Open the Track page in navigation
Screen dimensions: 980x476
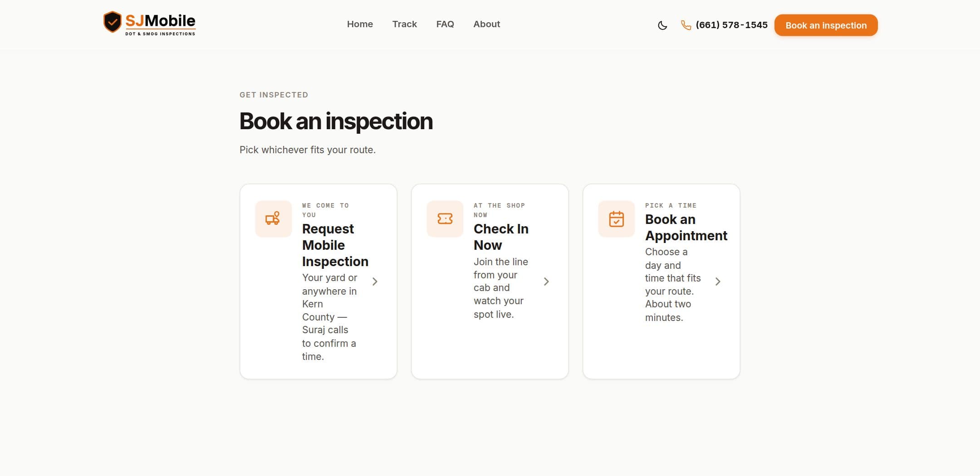click(x=404, y=24)
